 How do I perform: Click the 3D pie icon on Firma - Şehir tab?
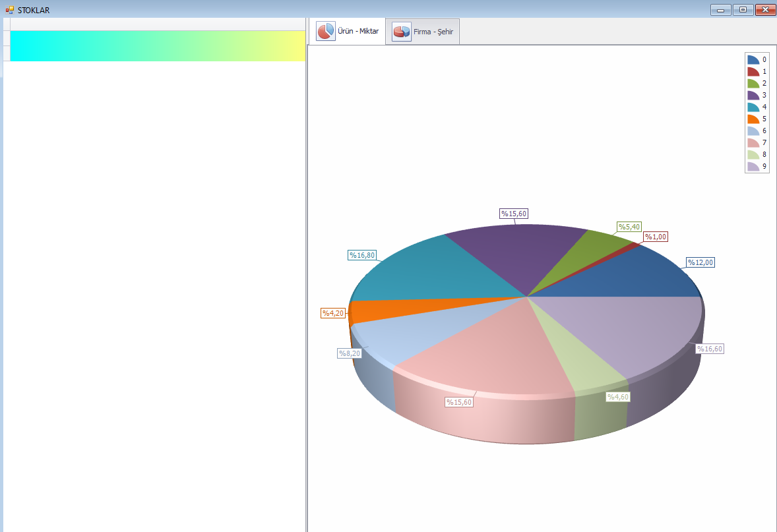click(x=402, y=32)
